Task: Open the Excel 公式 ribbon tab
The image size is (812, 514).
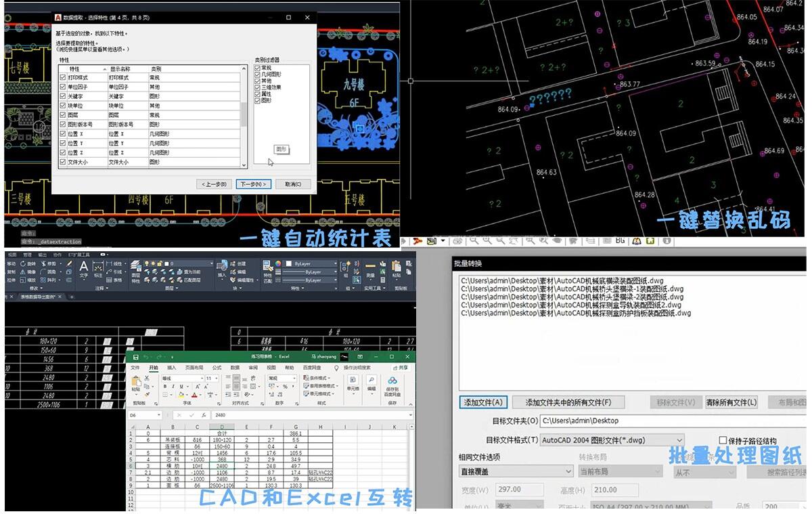Action: [217, 368]
